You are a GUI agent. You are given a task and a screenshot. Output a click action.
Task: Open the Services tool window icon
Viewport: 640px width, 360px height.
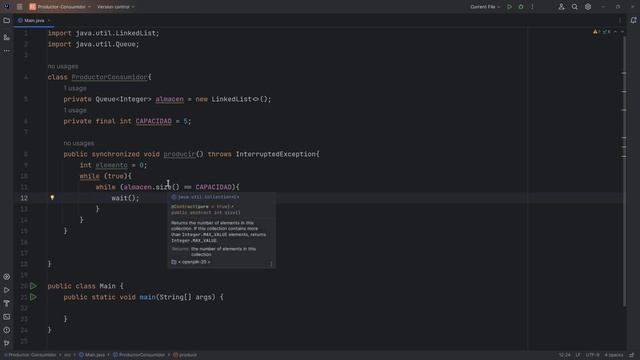tap(7, 277)
